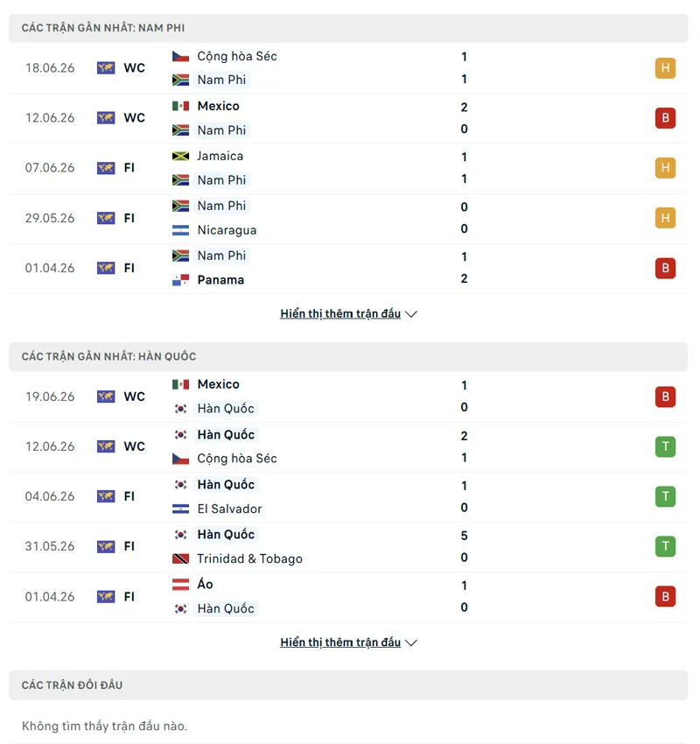Select the Panama team name
This screenshot has height=744, width=700.
click(x=220, y=280)
